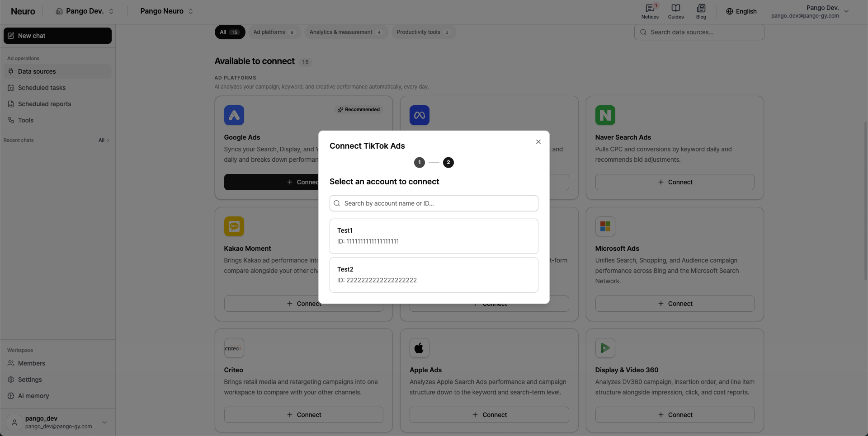Screen dimensions: 868x436
Task: Focus the account name or ID search field
Action: pos(434,203)
